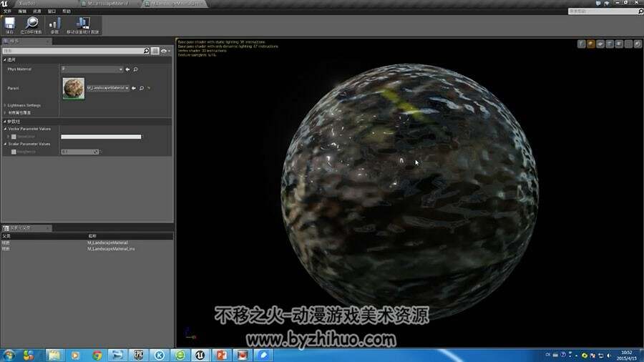Open Epic Games Launcher from the taskbar
Viewport: 644px width, 362px height.
138,355
